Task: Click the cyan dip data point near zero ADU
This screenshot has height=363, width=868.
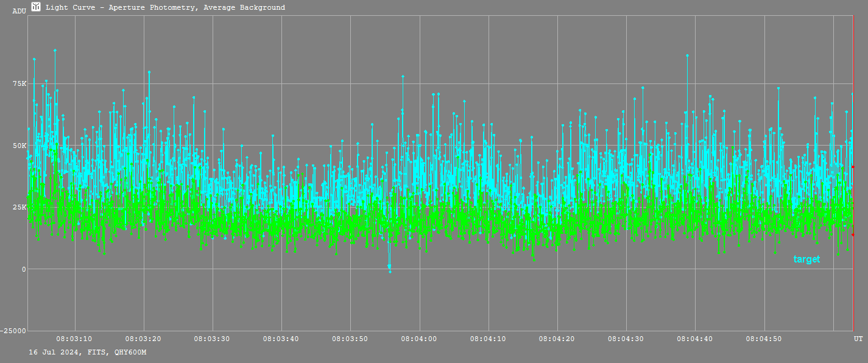Action: [390, 271]
